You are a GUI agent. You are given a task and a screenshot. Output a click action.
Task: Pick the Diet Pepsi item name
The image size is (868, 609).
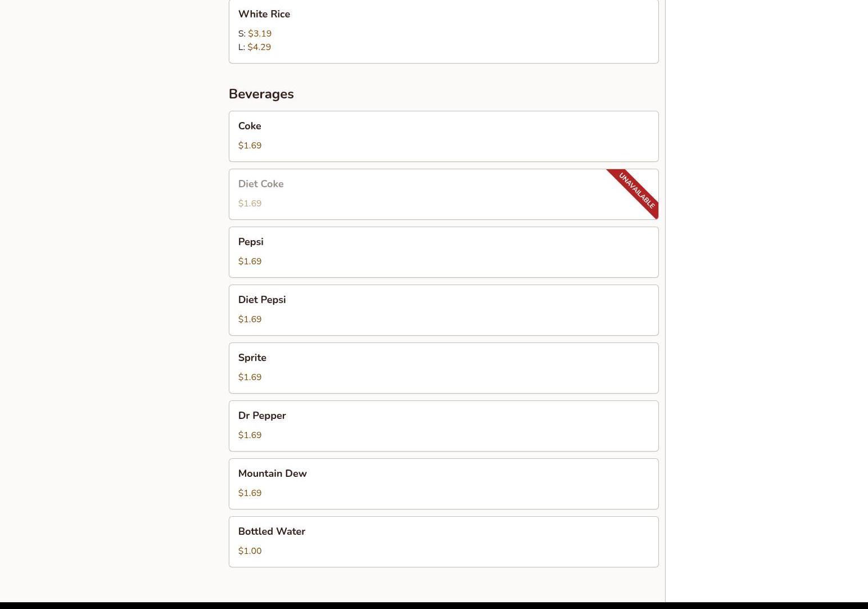click(262, 300)
